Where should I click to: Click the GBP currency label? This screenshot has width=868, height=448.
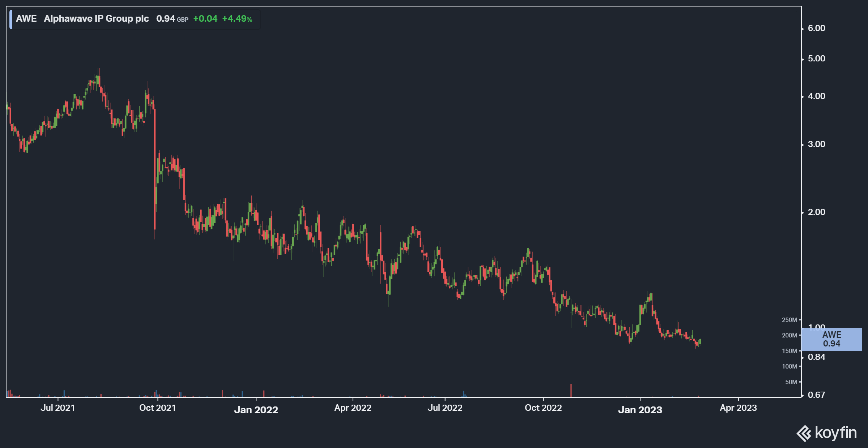(183, 20)
